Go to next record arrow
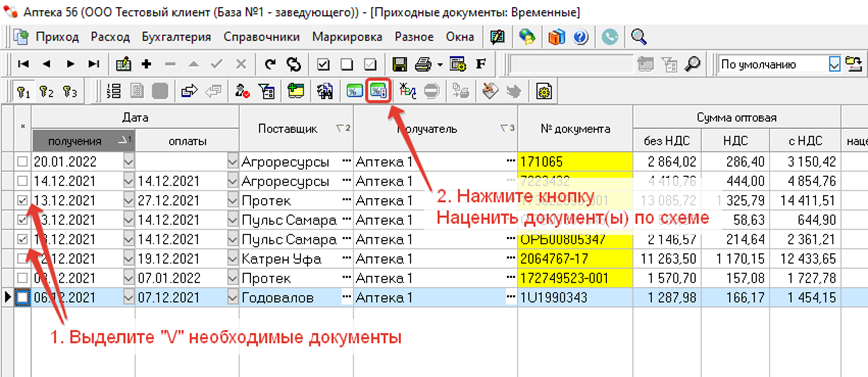Screen dimensions: 868x377 70,64
